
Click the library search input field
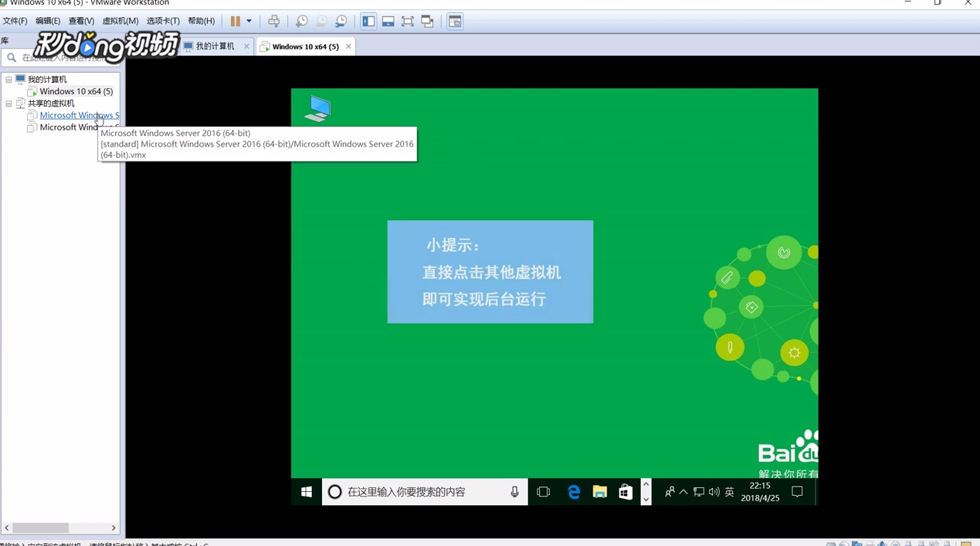(62, 57)
